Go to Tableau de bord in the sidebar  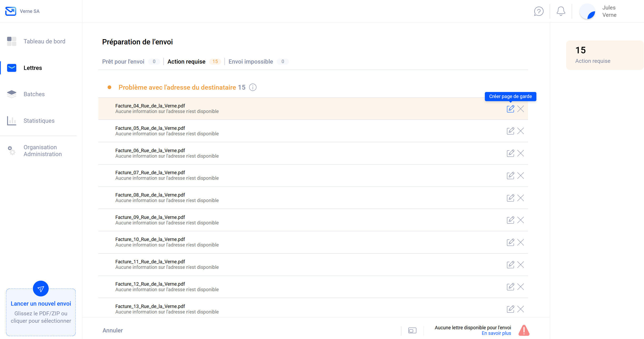coord(44,41)
